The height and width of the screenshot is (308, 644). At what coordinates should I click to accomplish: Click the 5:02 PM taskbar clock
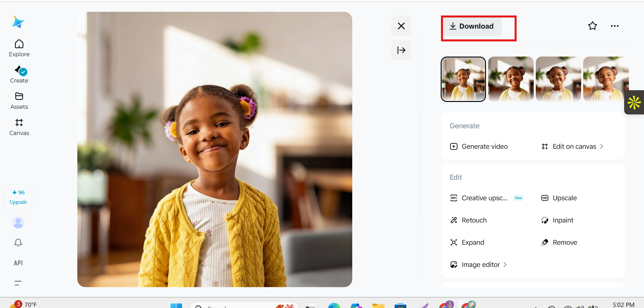pyautogui.click(x=623, y=305)
